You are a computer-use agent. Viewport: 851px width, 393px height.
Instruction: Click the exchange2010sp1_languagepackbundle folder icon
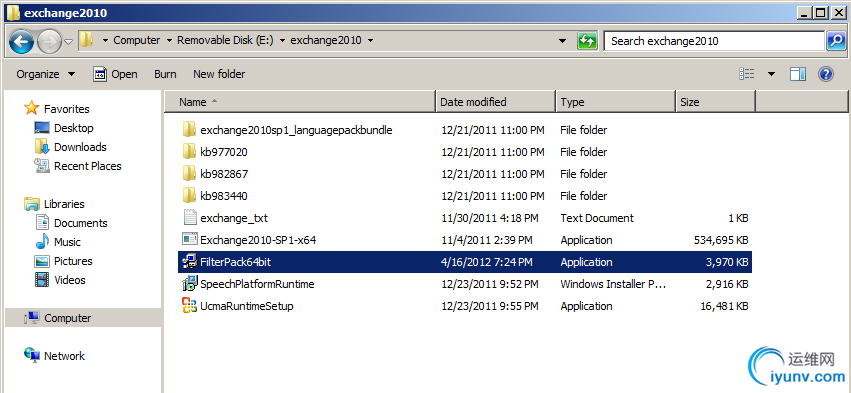click(189, 130)
